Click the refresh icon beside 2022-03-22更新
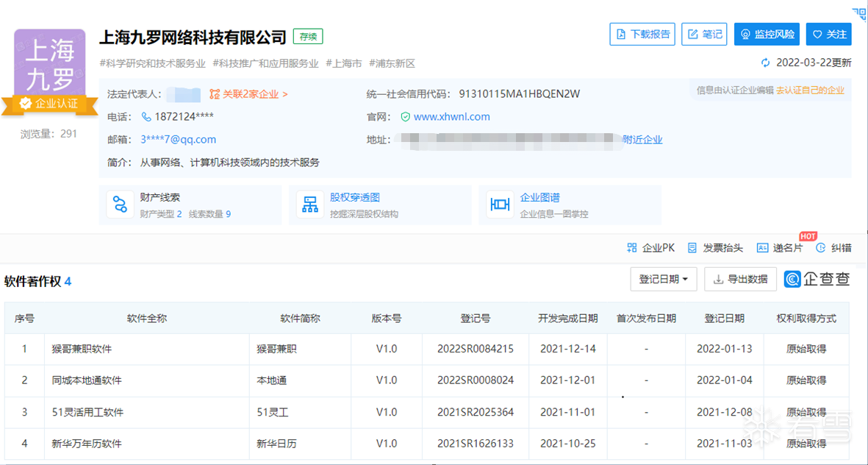 pos(766,63)
